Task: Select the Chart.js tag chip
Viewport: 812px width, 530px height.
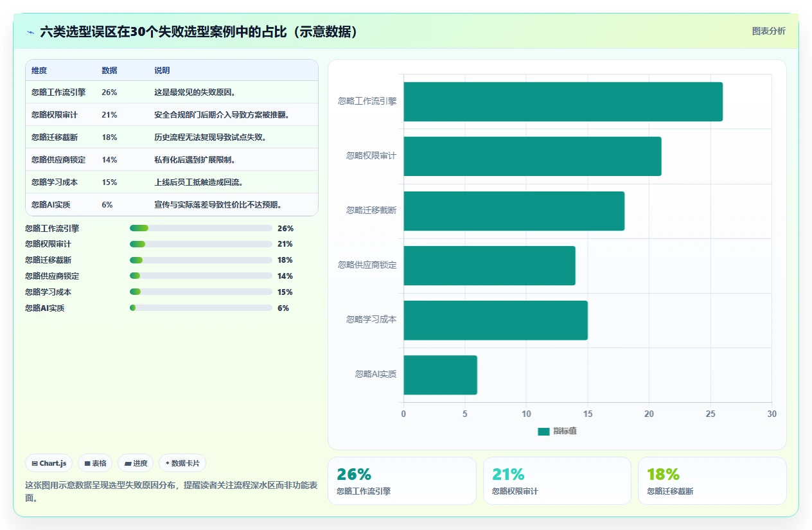Action: coord(49,463)
